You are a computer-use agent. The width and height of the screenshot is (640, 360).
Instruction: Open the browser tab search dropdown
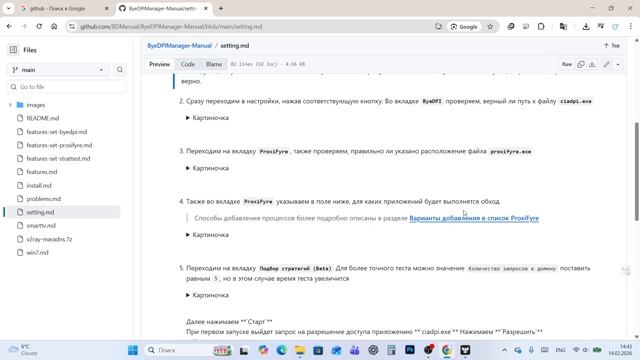coord(8,8)
